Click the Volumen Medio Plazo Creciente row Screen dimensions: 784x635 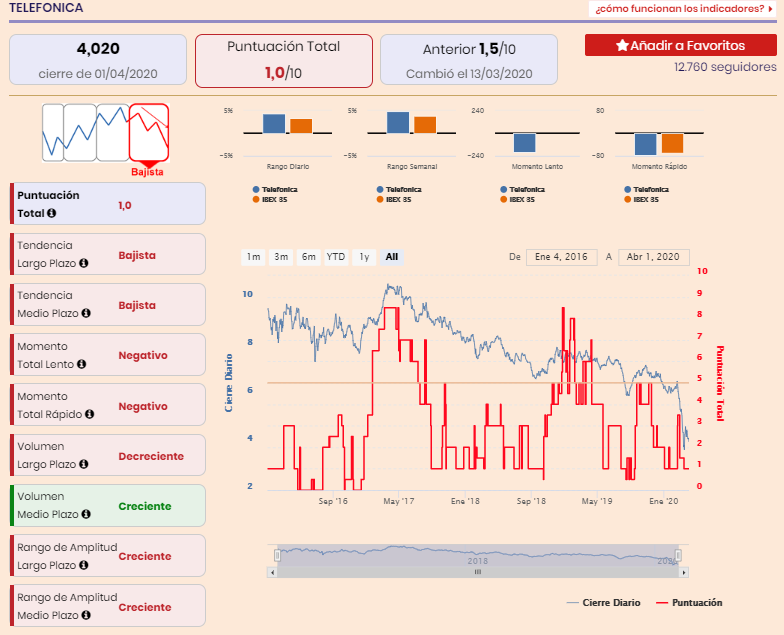(108, 505)
